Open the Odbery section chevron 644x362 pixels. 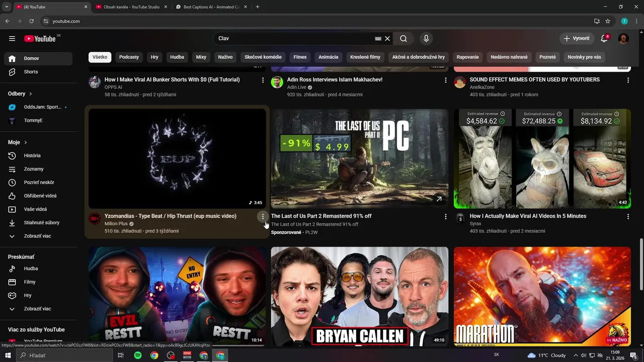point(31,94)
